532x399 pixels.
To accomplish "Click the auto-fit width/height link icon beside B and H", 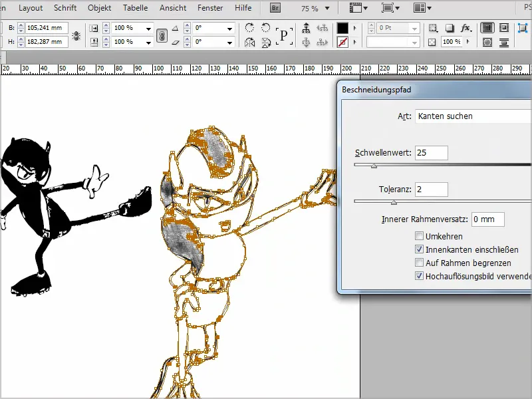I will click(x=76, y=35).
